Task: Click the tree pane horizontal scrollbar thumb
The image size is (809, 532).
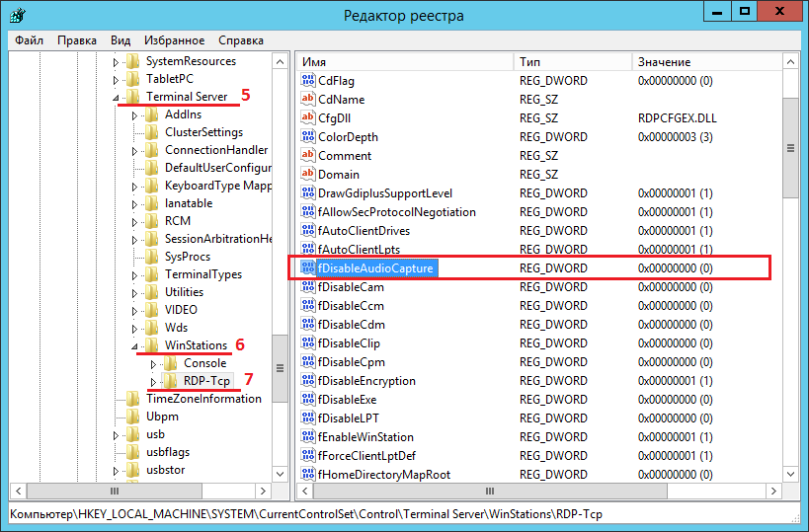Action: coord(114,491)
